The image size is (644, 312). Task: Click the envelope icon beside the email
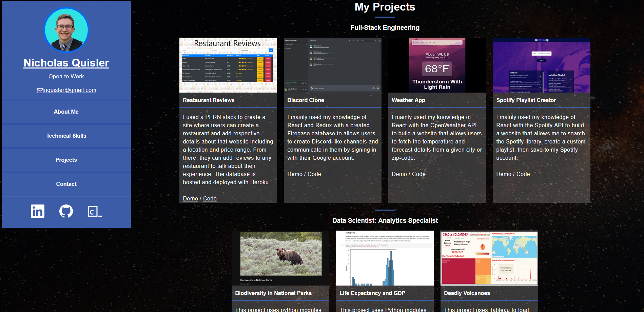[x=40, y=91]
